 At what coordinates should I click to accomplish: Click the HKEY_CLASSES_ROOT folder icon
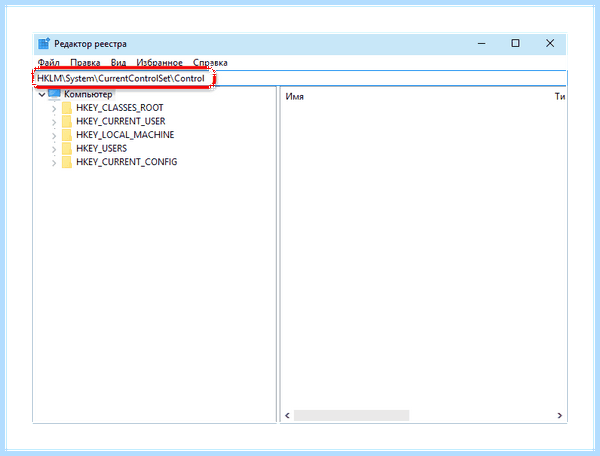click(x=67, y=108)
